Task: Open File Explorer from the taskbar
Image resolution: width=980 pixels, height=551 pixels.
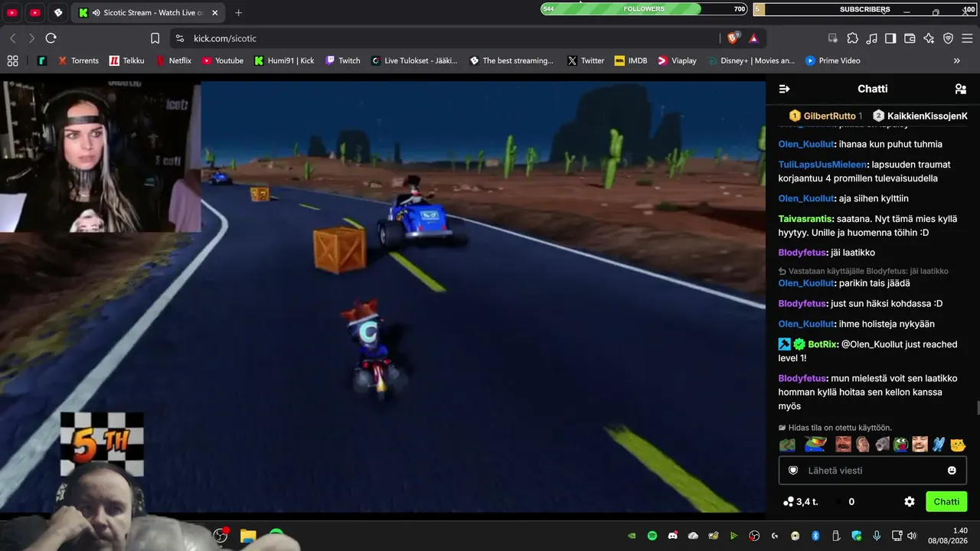Action: tap(248, 536)
